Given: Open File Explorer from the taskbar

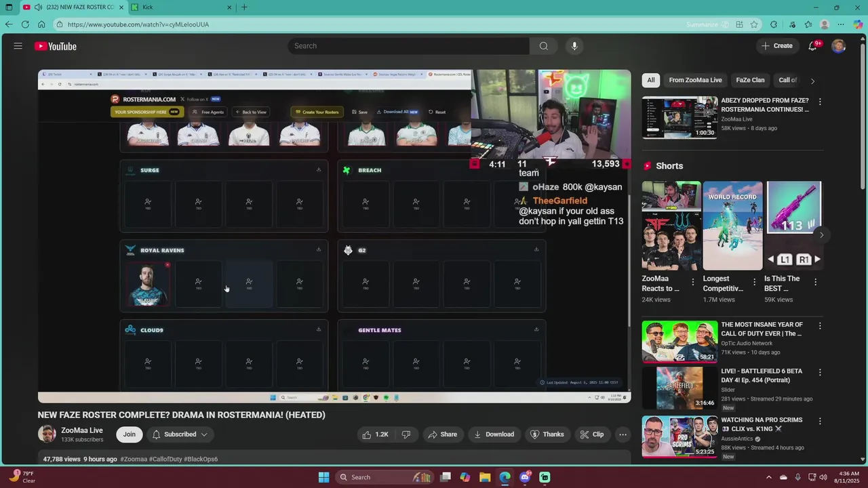Looking at the screenshot, I should (485, 477).
